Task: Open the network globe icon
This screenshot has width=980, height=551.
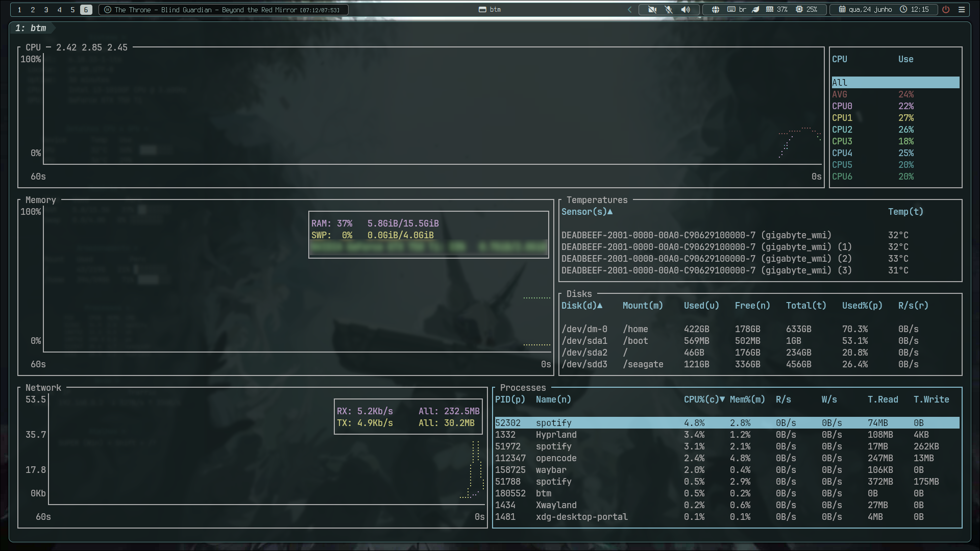Action: pyautogui.click(x=716, y=10)
